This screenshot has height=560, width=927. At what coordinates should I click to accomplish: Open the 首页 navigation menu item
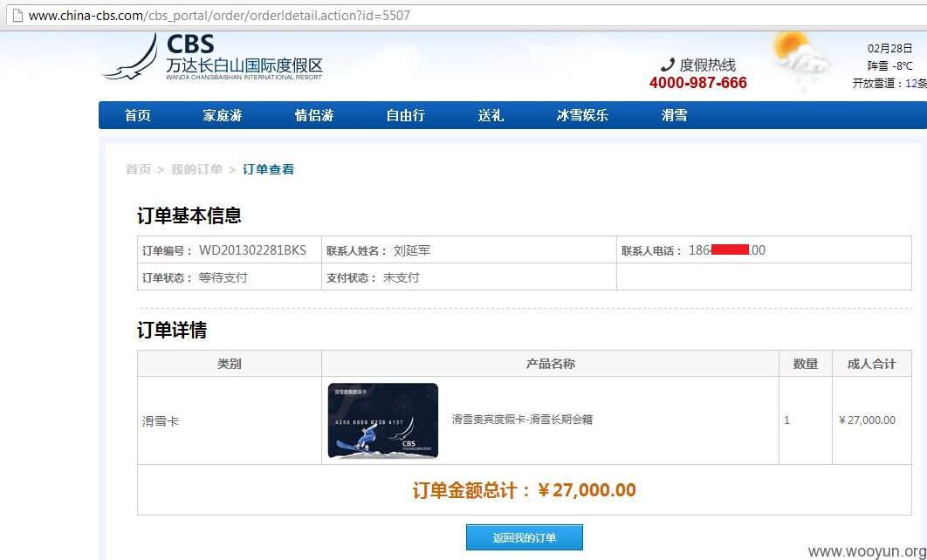click(138, 115)
